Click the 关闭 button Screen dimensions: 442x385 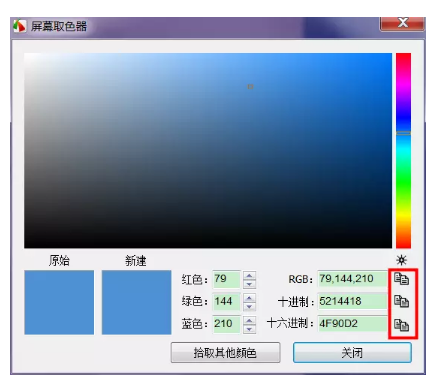(352, 352)
